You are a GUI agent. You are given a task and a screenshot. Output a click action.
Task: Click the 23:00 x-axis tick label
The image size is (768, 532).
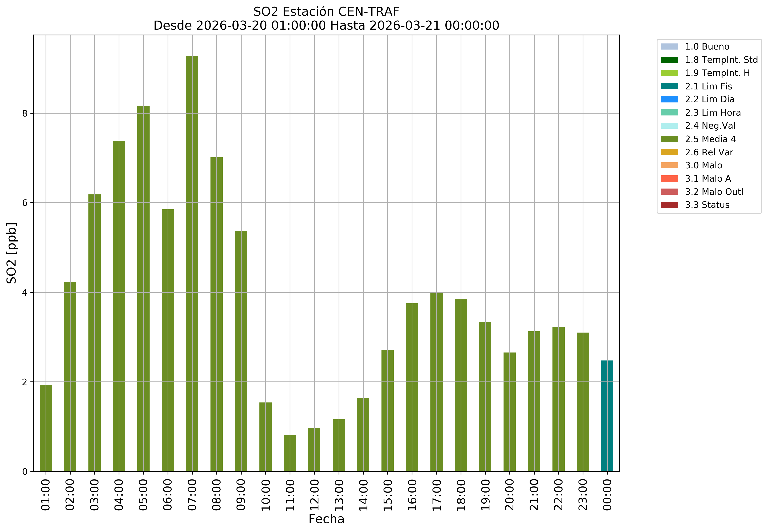pos(583,495)
